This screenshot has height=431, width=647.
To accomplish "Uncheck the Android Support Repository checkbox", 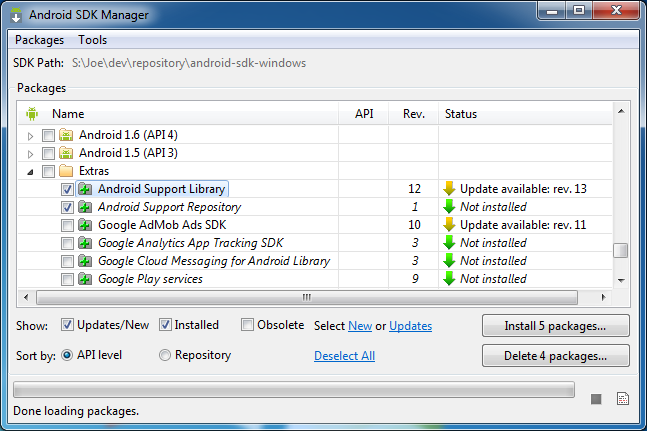I will point(67,207).
